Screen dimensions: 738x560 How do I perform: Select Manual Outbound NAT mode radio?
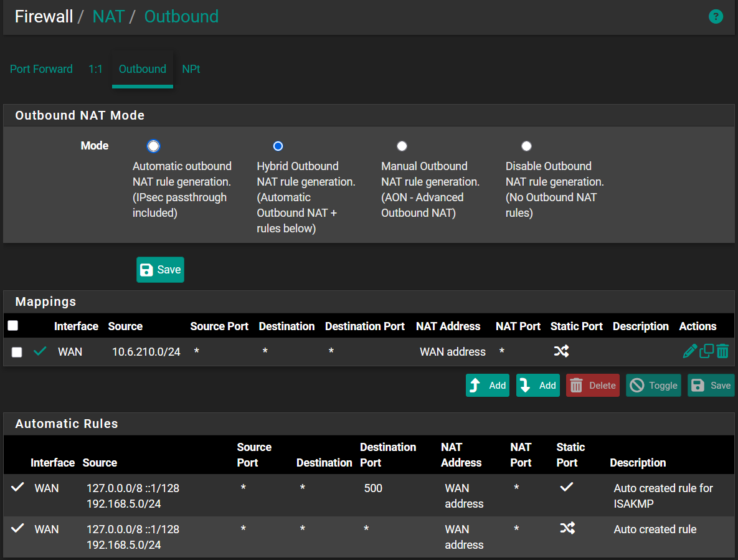point(402,146)
